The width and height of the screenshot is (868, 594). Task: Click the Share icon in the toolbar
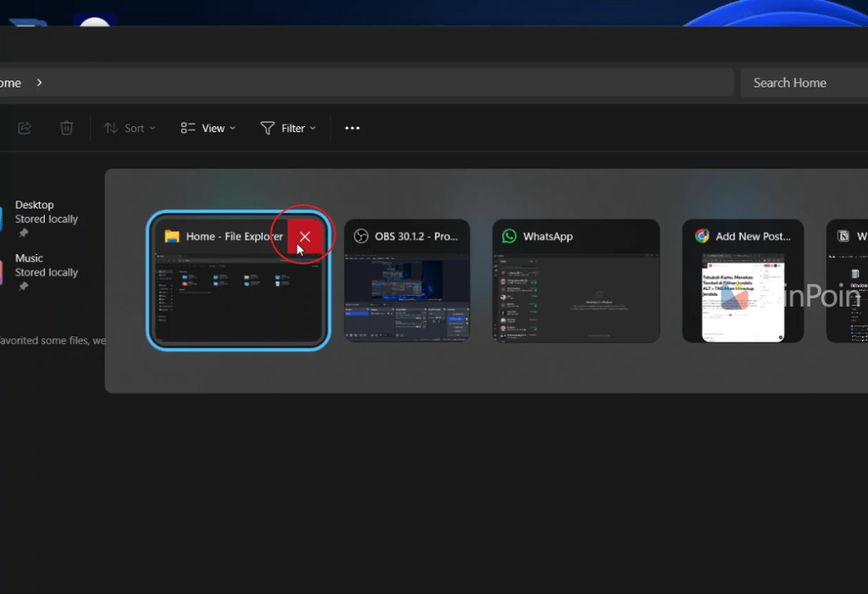click(x=24, y=127)
